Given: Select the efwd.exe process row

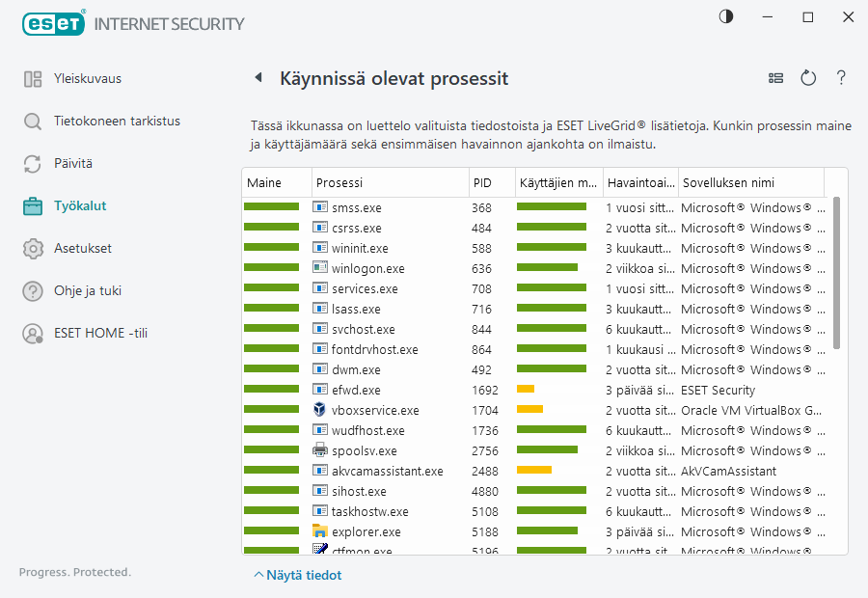Looking at the screenshot, I should tap(356, 391).
